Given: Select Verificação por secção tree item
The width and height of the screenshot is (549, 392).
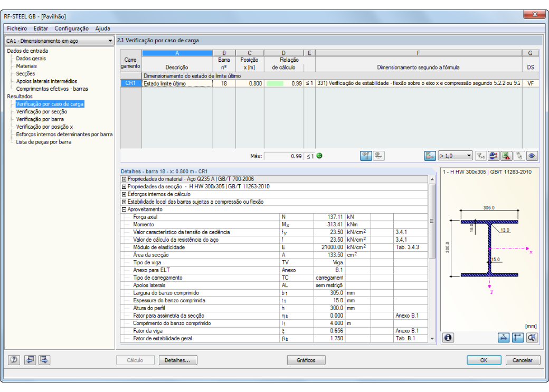Looking at the screenshot, I should coord(42,112).
